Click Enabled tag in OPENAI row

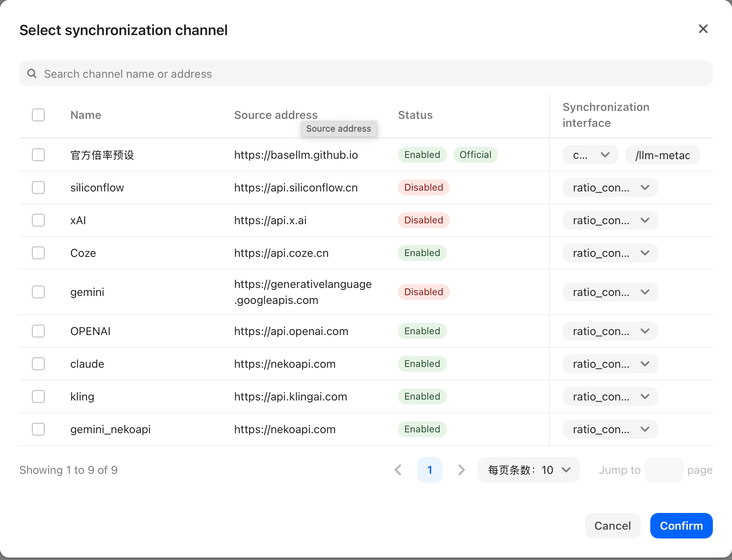coord(422,331)
